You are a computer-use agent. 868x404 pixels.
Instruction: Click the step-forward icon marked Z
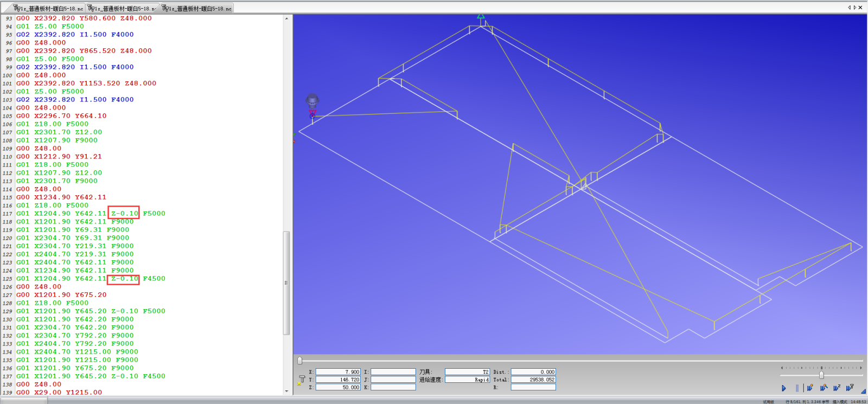point(836,388)
